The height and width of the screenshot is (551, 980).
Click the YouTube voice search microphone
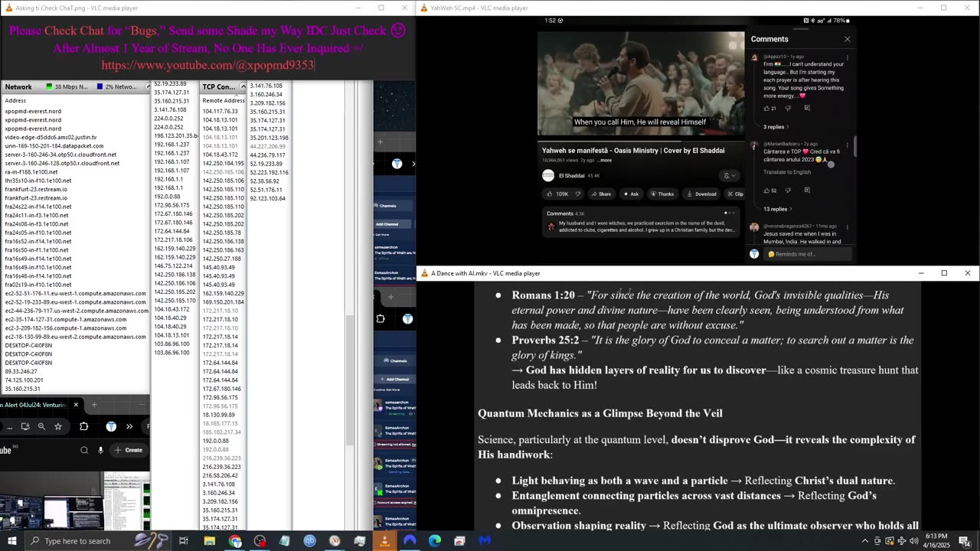pyautogui.click(x=100, y=450)
